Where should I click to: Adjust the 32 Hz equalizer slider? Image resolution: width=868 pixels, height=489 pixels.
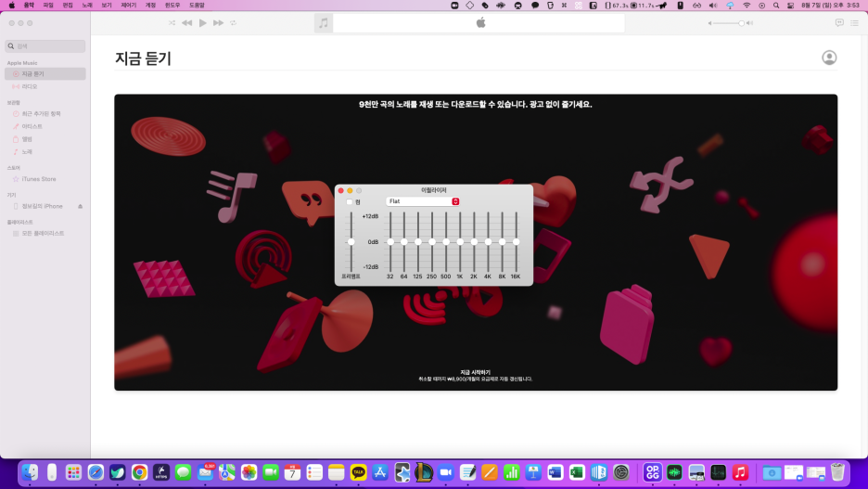[x=390, y=242]
